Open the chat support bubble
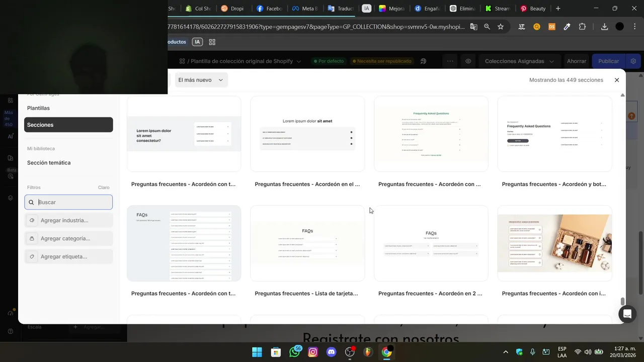The image size is (644, 362). 627,314
